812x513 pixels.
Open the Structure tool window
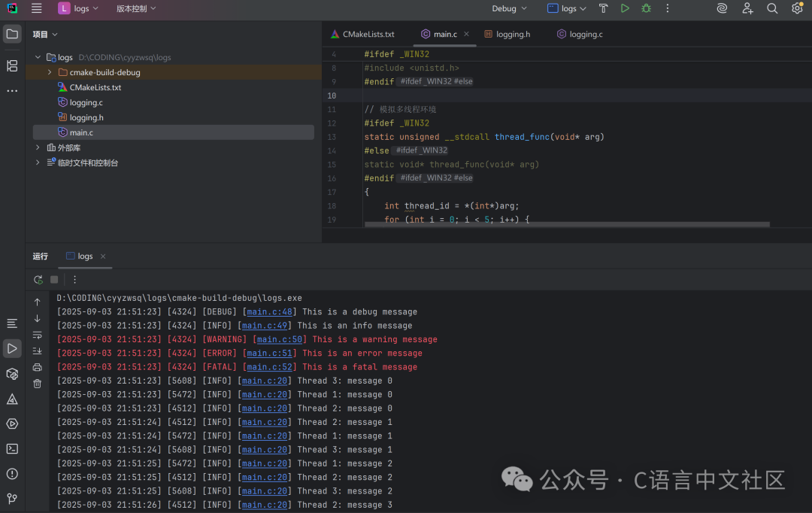tap(12, 65)
